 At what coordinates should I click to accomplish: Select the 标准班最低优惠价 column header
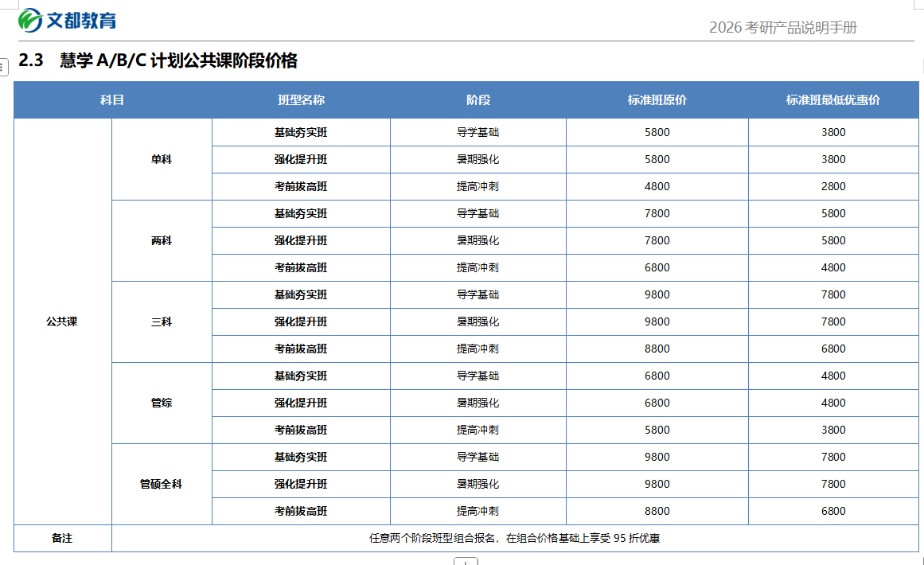(832, 100)
